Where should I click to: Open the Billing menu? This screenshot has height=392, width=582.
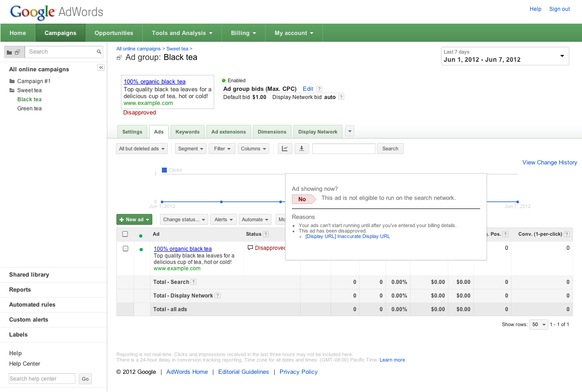(243, 33)
